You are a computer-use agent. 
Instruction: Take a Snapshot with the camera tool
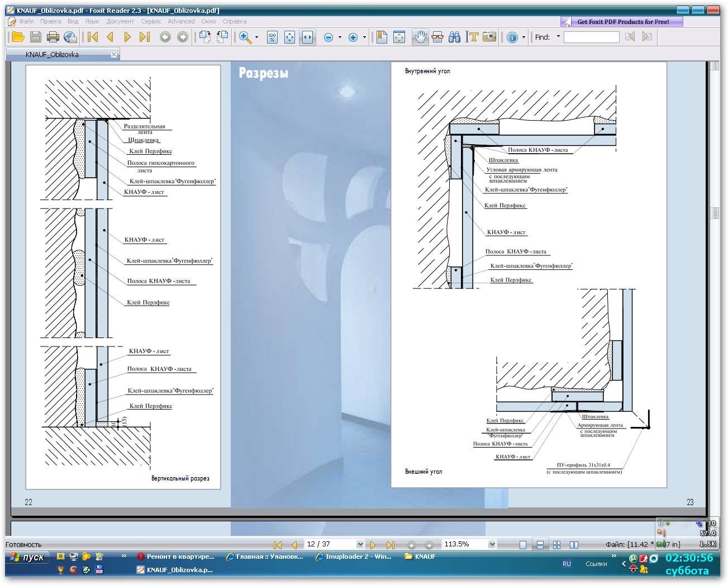tap(489, 37)
